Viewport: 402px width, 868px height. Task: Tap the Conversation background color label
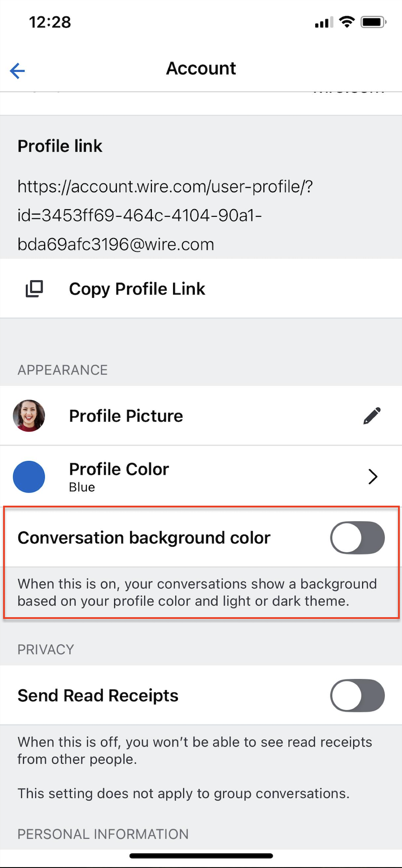144,538
